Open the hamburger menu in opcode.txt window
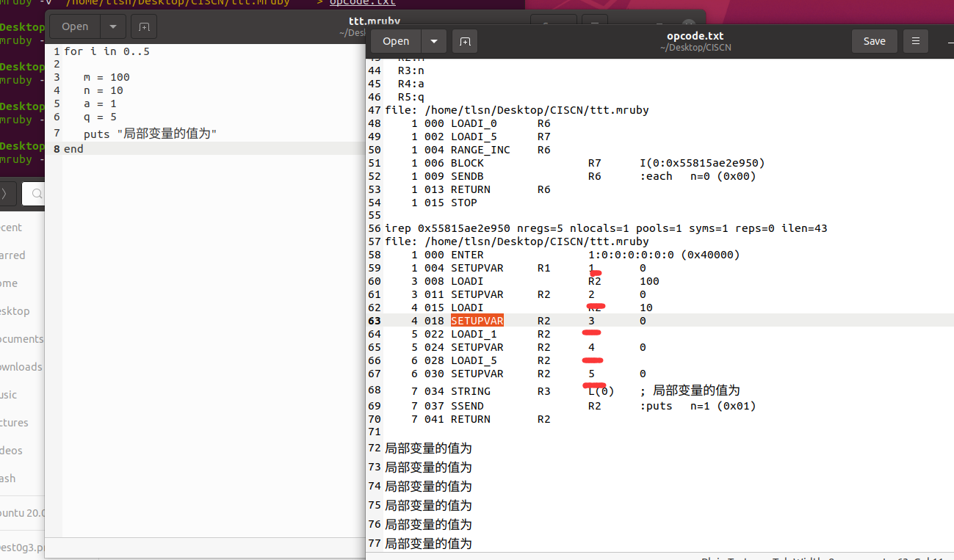This screenshot has height=560, width=954. 915,41
